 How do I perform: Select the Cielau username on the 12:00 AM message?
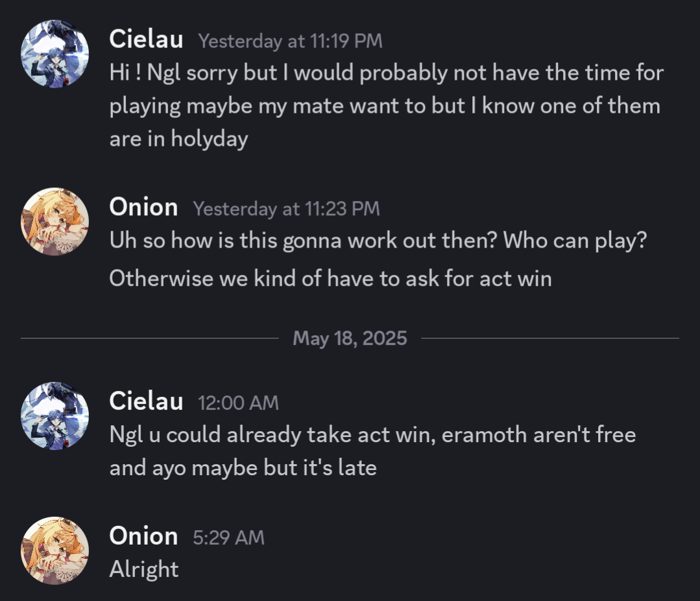[146, 401]
